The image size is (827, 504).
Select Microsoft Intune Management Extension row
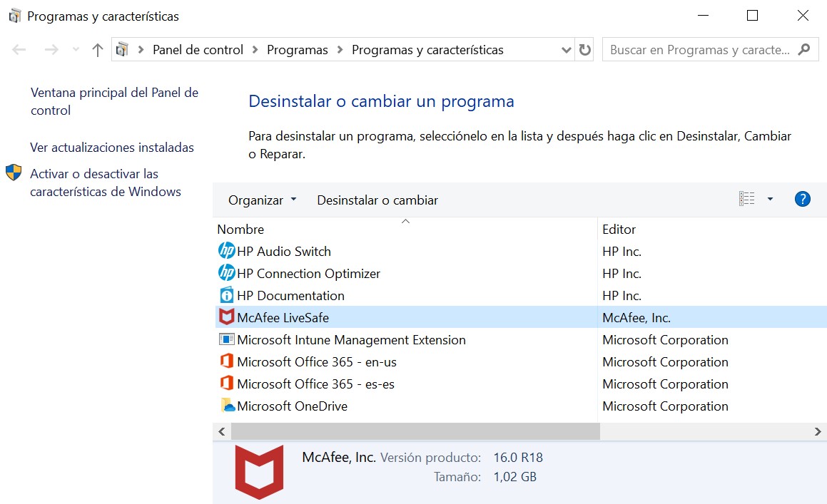(x=521, y=339)
